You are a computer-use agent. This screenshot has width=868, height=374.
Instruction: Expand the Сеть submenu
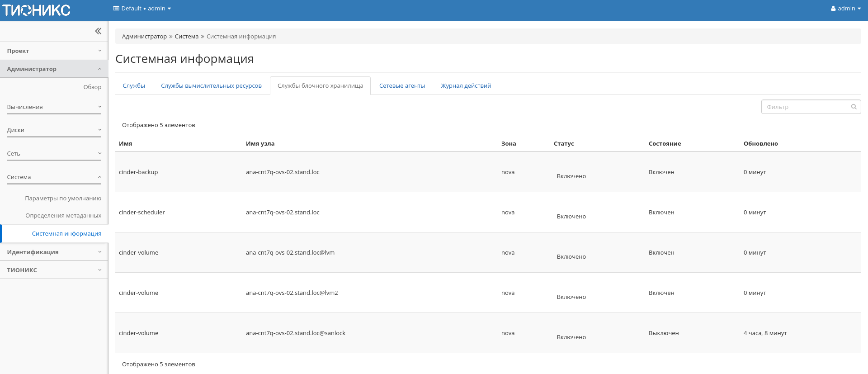[x=54, y=154]
